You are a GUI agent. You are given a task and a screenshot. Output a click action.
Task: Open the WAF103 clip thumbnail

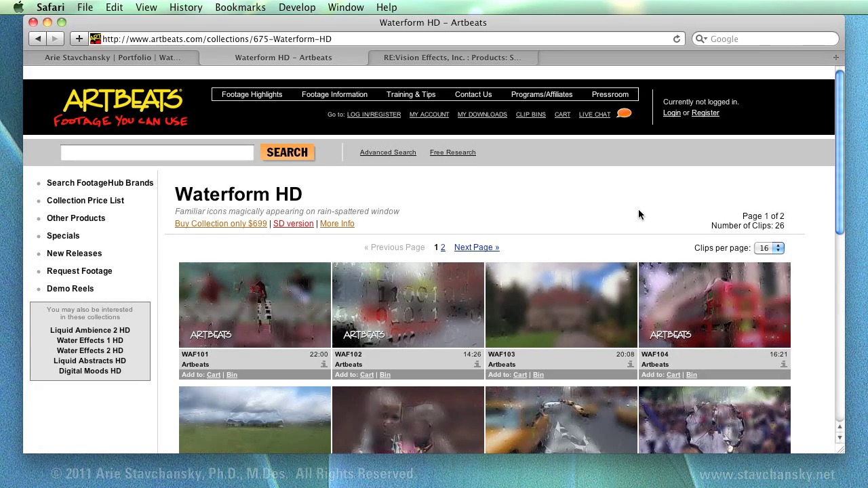coord(561,305)
